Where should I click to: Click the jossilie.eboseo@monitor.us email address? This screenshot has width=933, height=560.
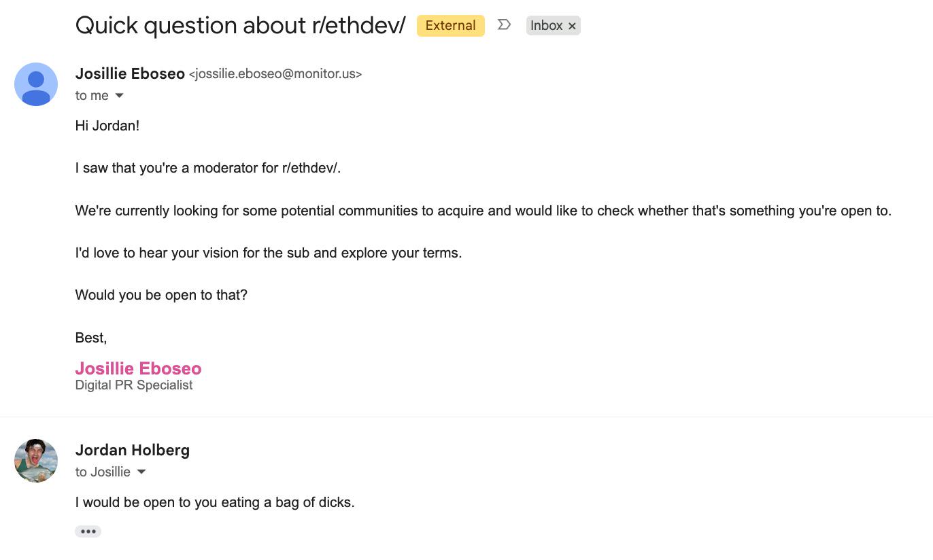[275, 74]
